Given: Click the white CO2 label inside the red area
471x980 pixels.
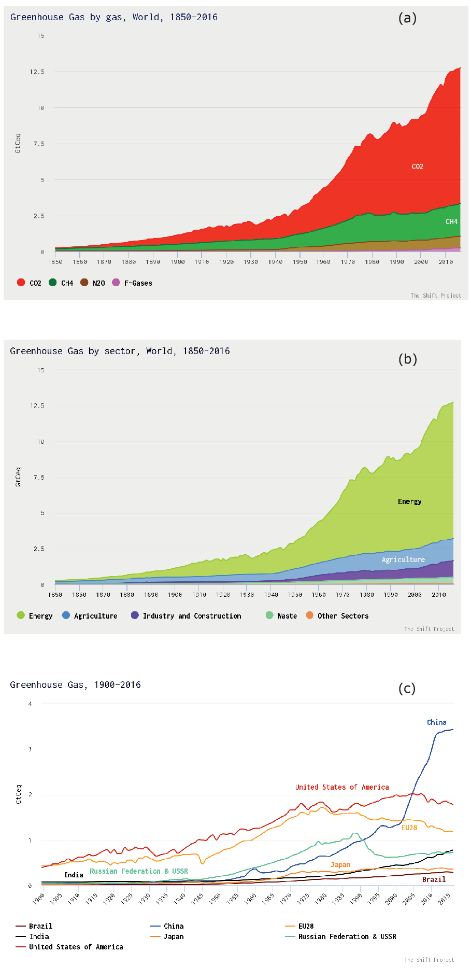Looking at the screenshot, I should click(x=417, y=166).
